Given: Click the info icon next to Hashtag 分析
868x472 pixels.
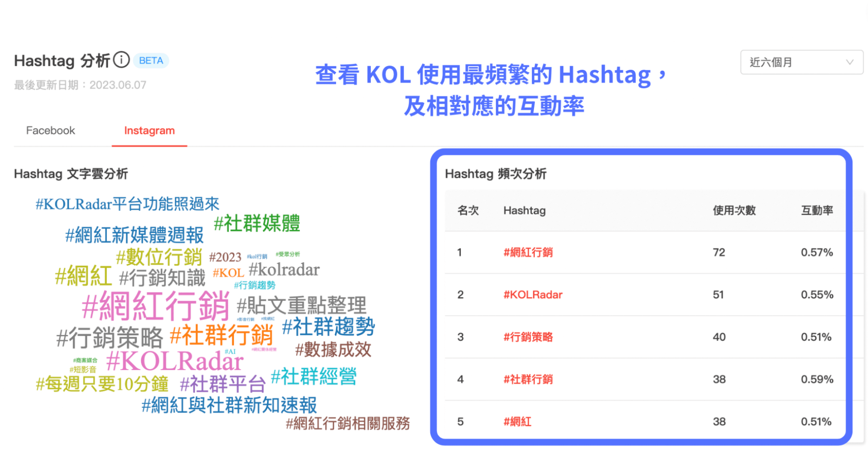Looking at the screenshot, I should [x=122, y=60].
